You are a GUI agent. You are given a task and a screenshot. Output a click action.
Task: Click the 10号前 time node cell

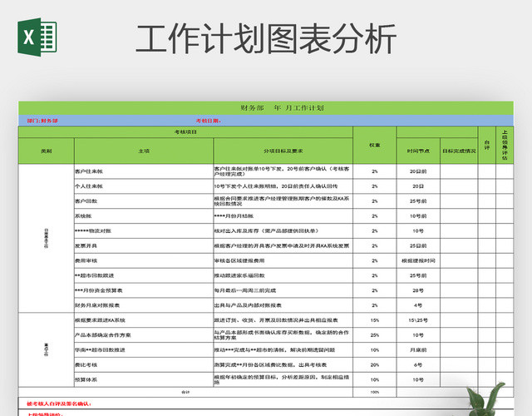coord(418,216)
